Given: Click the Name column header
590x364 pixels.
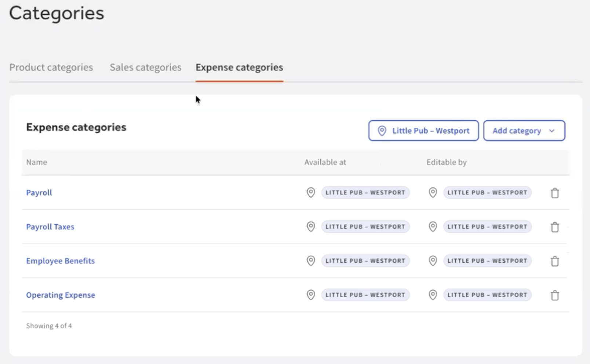Looking at the screenshot, I should 37,162.
